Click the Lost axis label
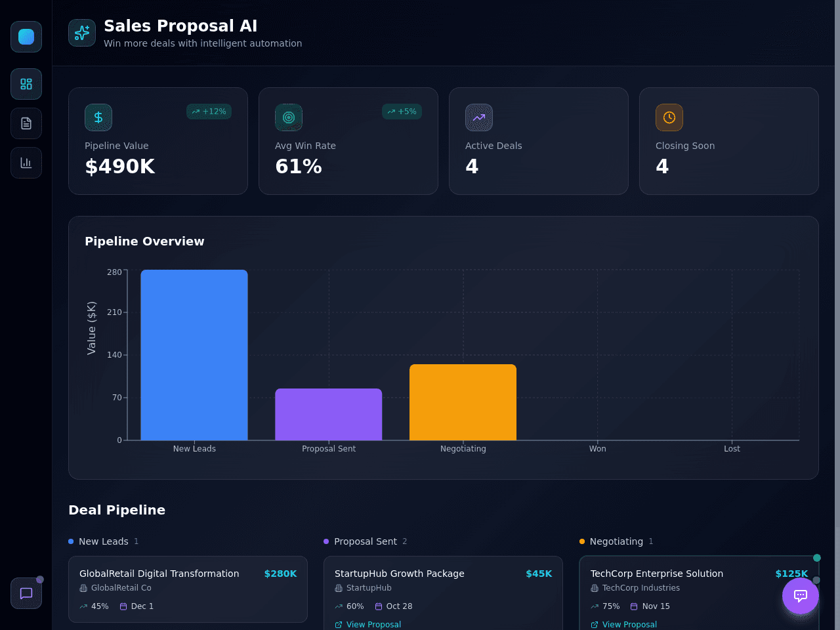This screenshot has width=840, height=630. [x=732, y=449]
